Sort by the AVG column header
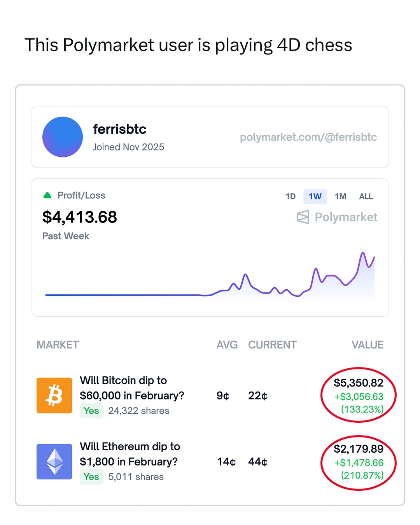420x525 pixels. (x=227, y=345)
